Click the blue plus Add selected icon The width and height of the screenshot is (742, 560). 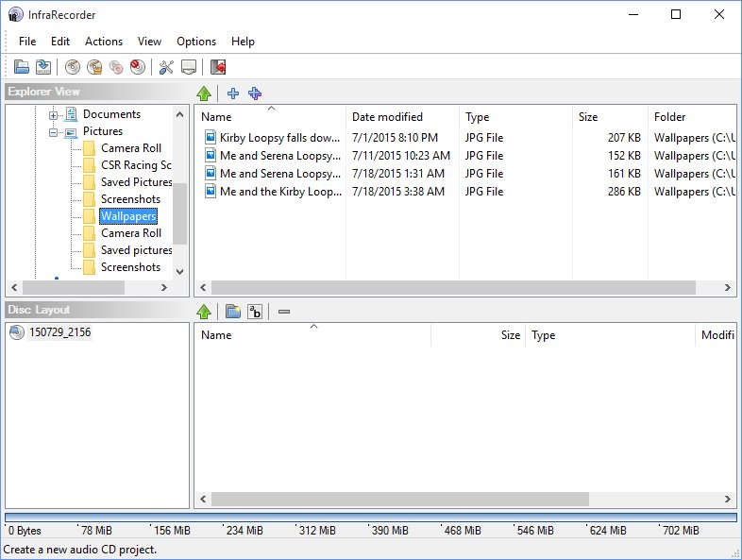pos(233,93)
